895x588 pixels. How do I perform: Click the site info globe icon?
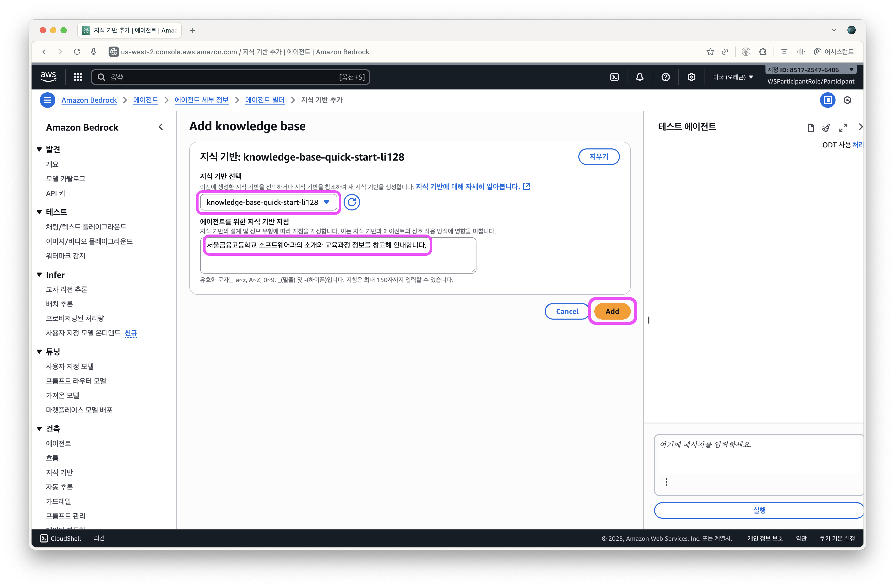coord(113,52)
